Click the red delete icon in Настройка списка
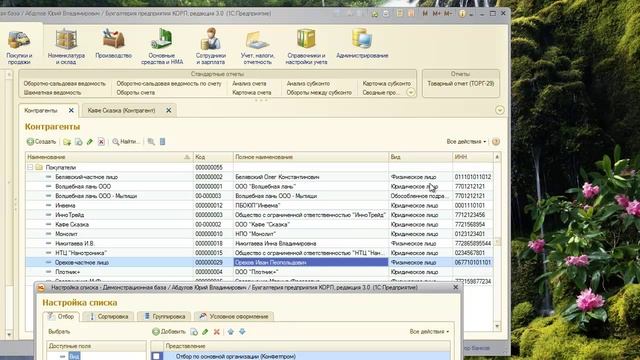 click(217, 332)
